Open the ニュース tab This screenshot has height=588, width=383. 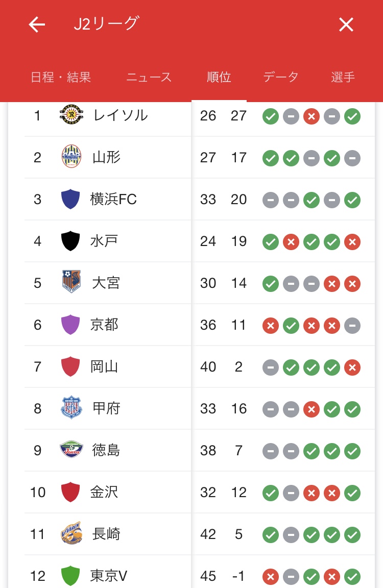149,77
